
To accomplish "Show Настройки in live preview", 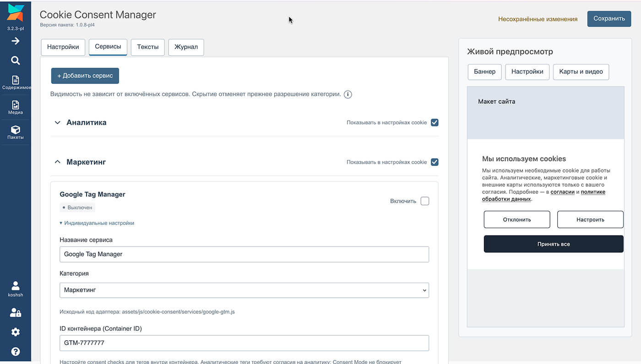I will tap(527, 72).
